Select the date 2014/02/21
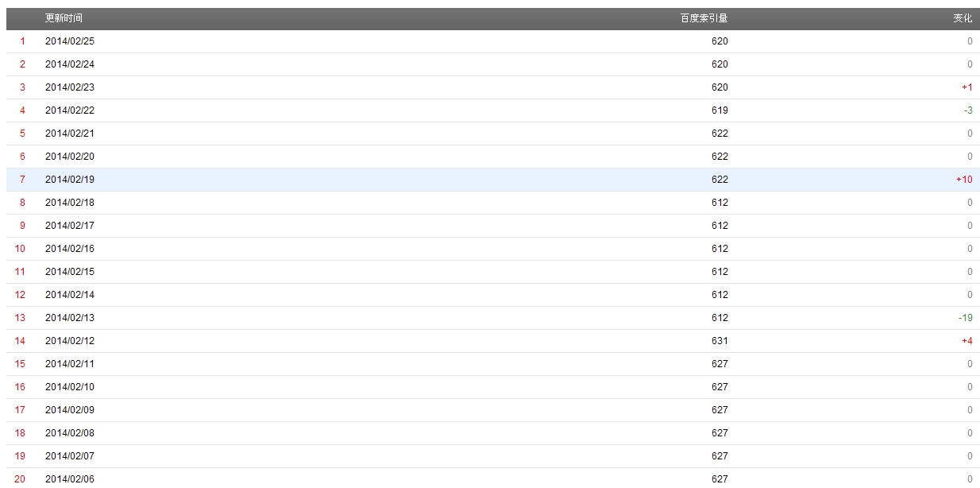Screen dimensions: 980x488 click(x=70, y=134)
